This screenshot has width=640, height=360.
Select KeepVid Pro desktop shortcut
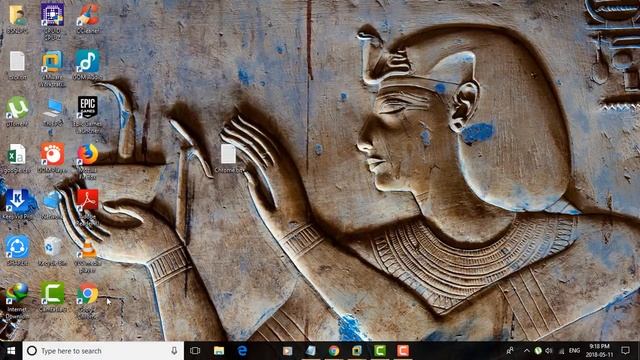(x=17, y=204)
